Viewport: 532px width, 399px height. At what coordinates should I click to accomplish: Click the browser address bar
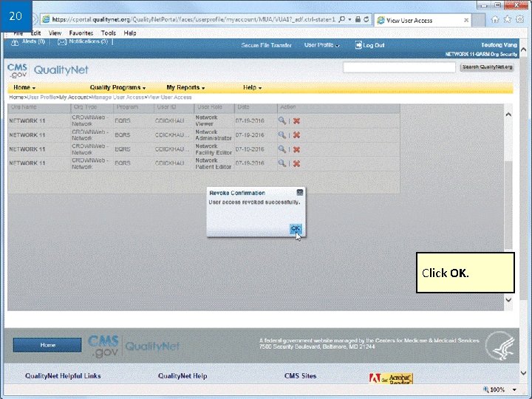click(193, 19)
